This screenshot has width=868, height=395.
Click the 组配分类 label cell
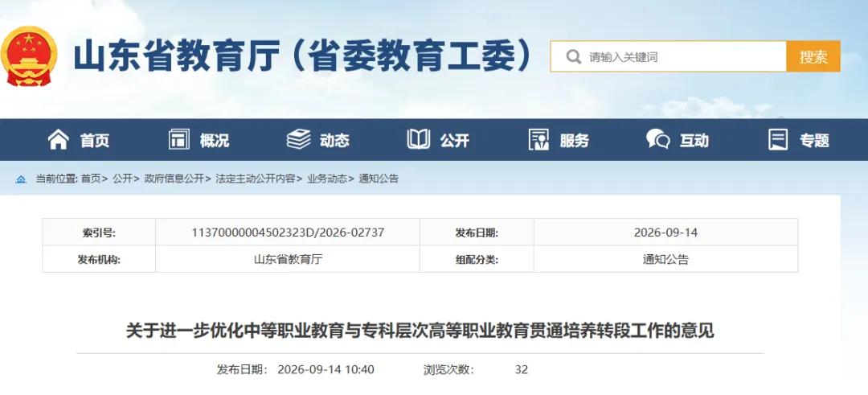[x=477, y=259]
